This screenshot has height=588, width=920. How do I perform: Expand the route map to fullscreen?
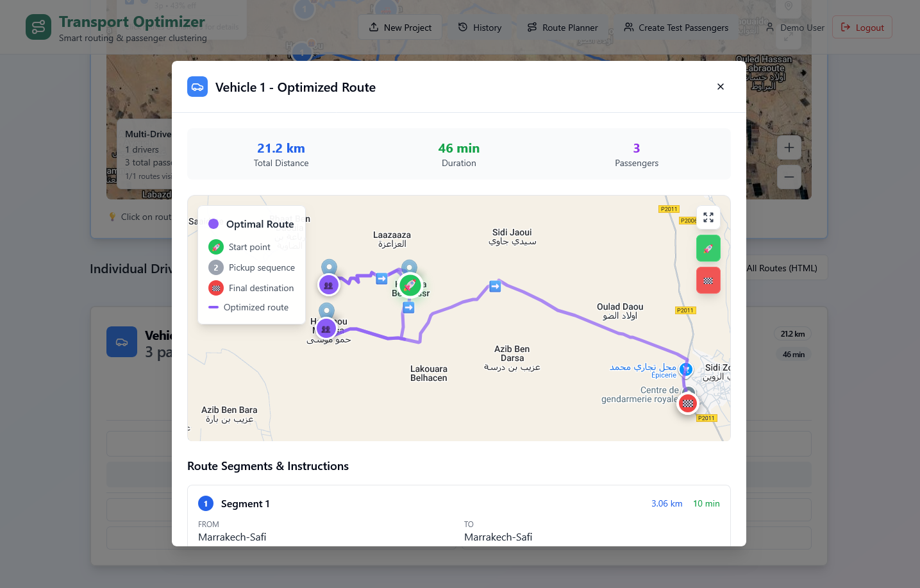(x=708, y=217)
